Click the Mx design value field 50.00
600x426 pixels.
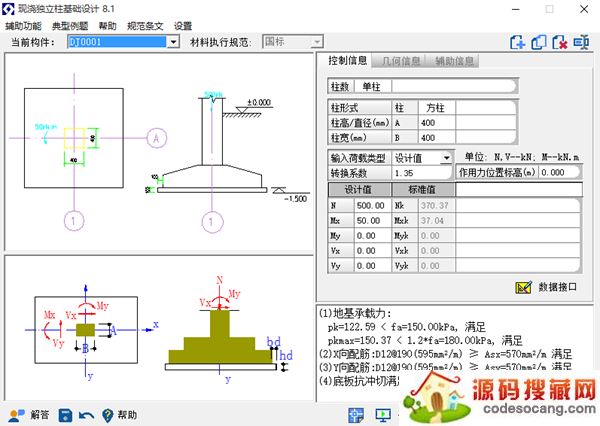[x=372, y=221]
